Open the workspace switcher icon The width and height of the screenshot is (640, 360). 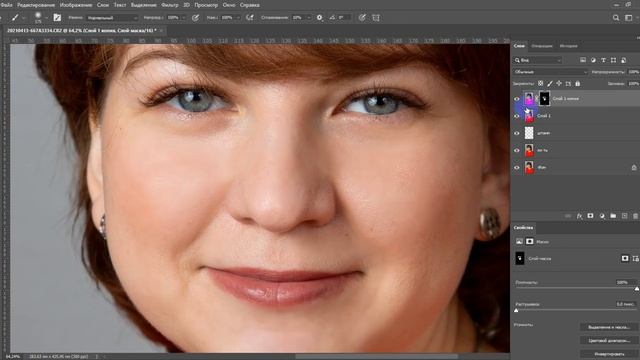pyautogui.click(x=629, y=18)
